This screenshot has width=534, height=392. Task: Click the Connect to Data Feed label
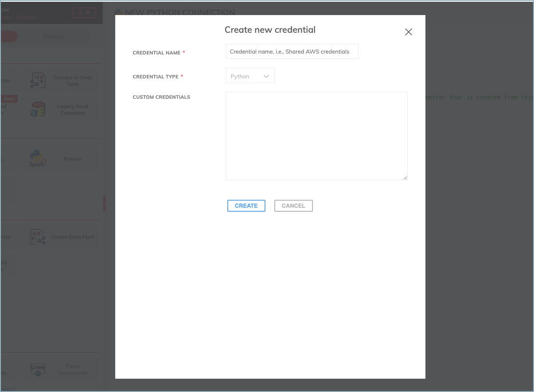point(73,81)
